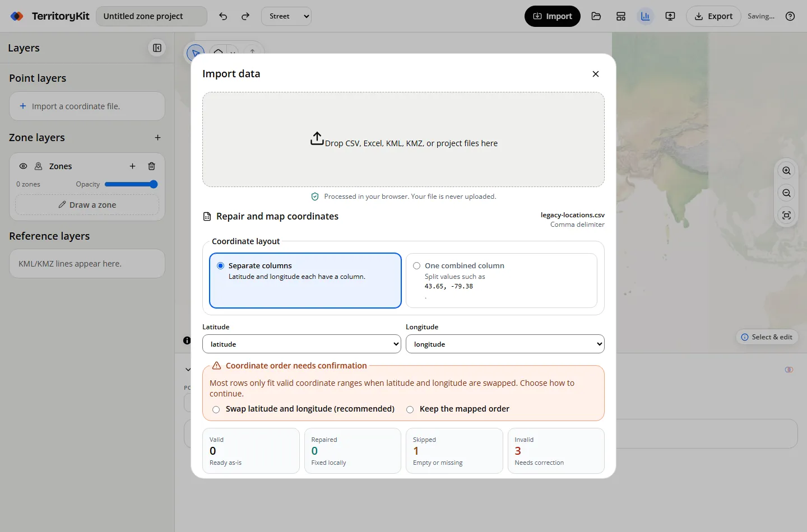Toggle Zones layer visibility eye
This screenshot has width=807, height=532.
[x=23, y=166]
